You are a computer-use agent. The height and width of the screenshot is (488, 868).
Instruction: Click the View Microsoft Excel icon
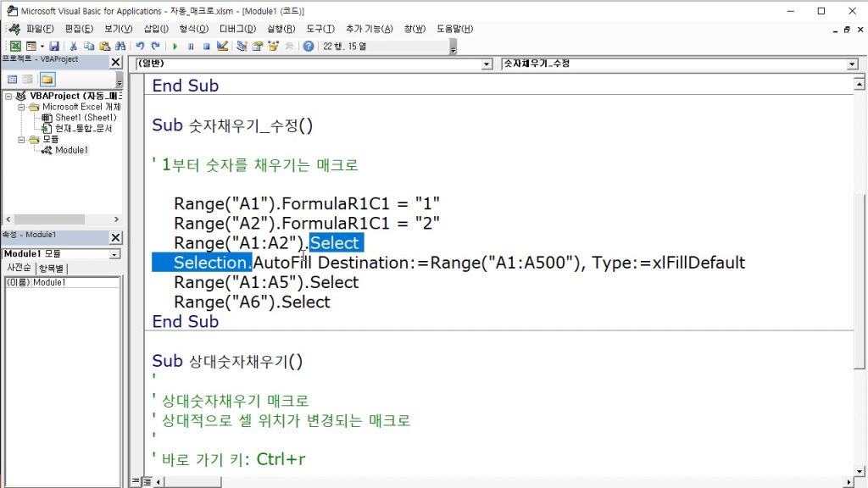pyautogui.click(x=15, y=46)
